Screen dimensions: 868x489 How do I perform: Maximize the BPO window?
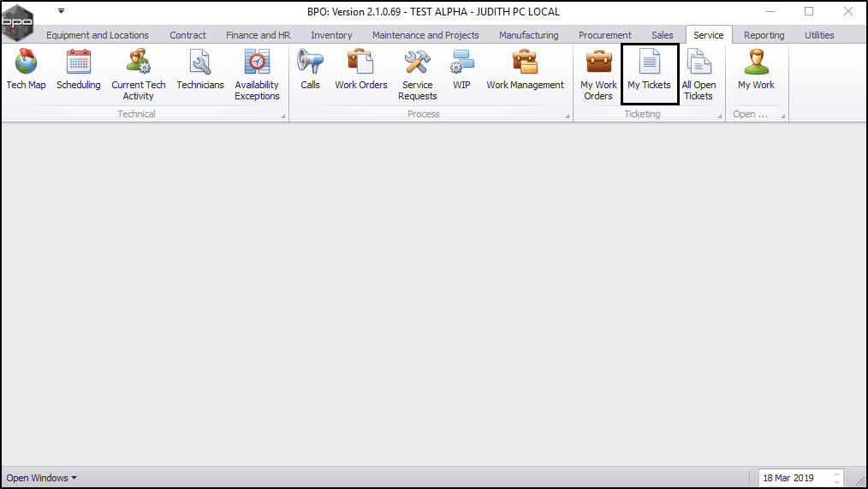pyautogui.click(x=809, y=11)
